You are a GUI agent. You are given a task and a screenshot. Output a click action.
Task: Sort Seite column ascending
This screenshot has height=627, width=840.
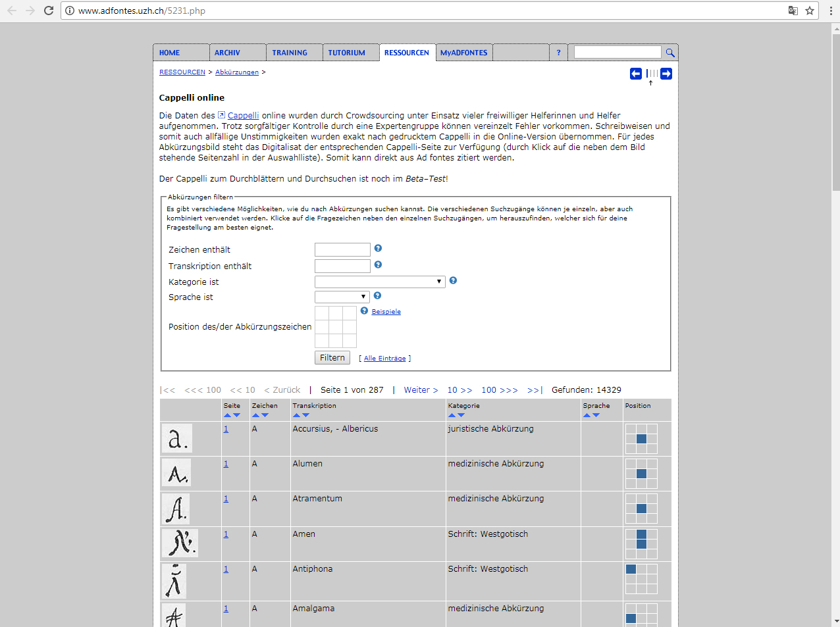click(227, 415)
